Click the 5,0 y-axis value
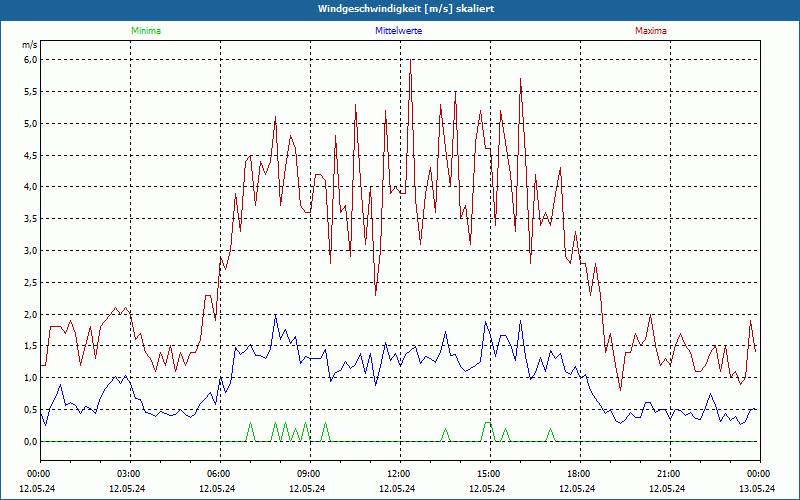Screen dimensions: 800x500 pos(31,123)
